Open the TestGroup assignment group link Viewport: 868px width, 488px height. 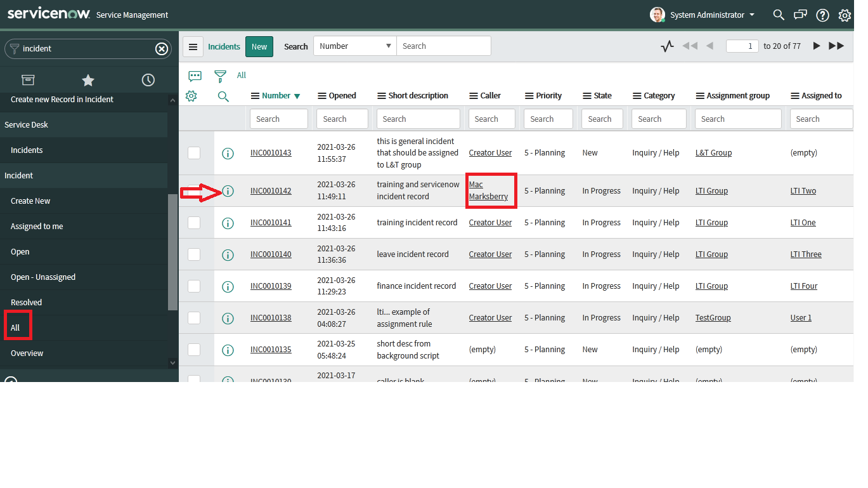(713, 318)
